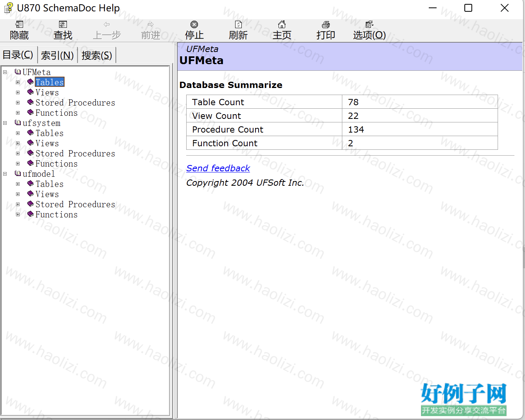Click the icon beside ufmodel Tables
This screenshot has height=420, width=525.
coord(31,184)
